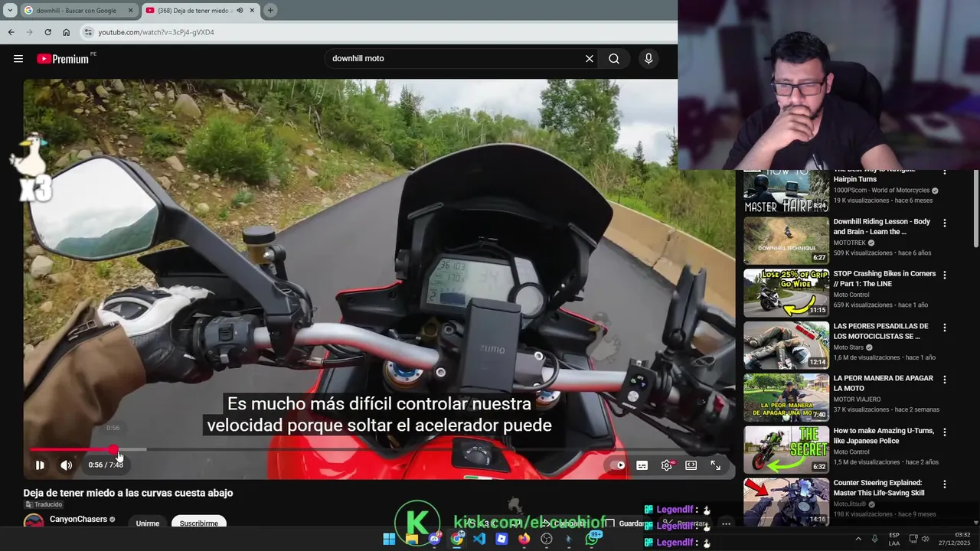Open Visual Studio Code from the taskbar
This screenshot has height=551, width=980.
[x=479, y=539]
